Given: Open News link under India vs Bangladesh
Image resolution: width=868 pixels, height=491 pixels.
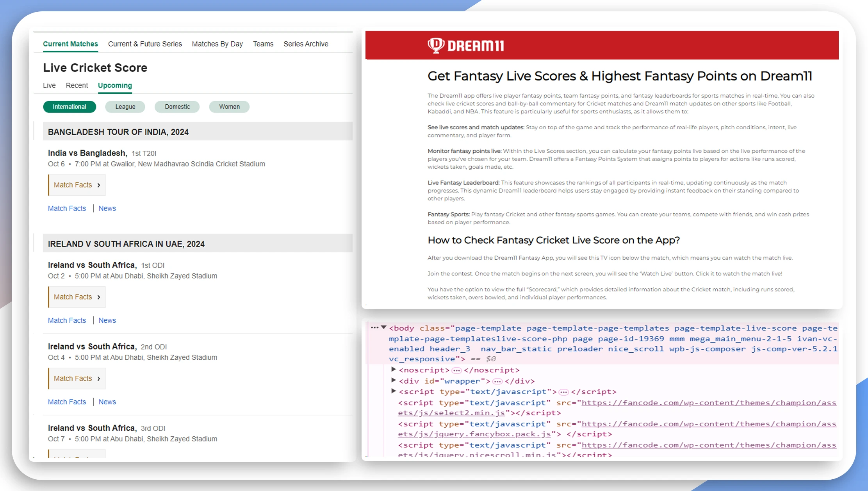Looking at the screenshot, I should 107,208.
